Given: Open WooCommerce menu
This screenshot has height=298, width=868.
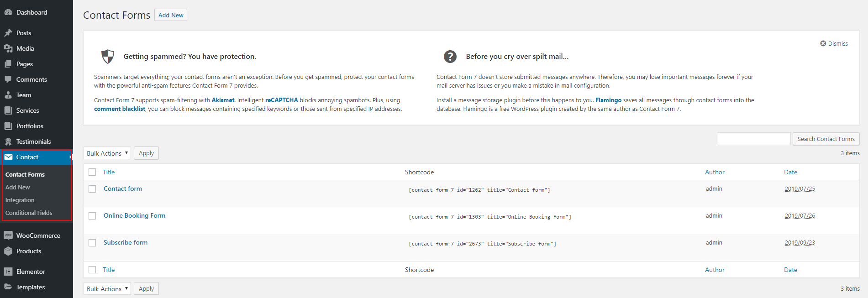Looking at the screenshot, I should click(x=37, y=235).
